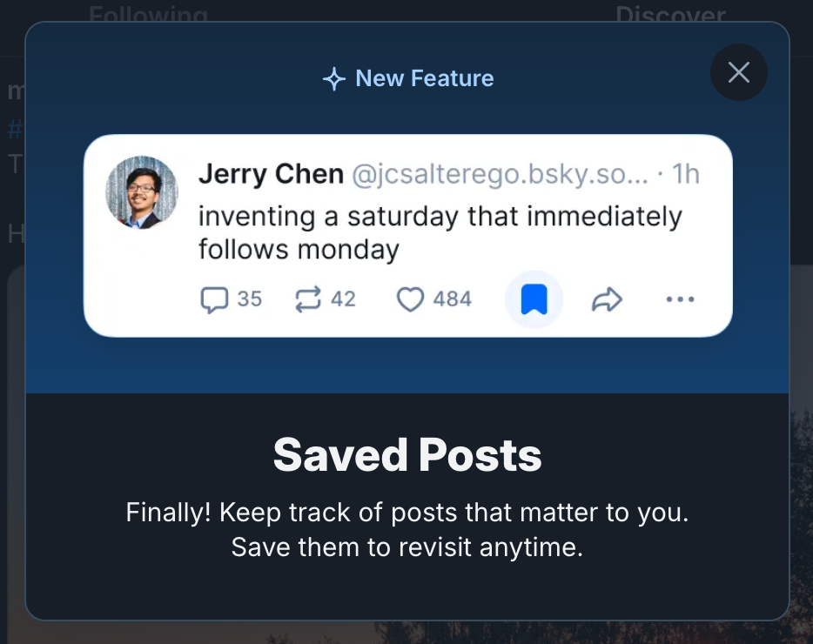Switch to the Discover feed tab

click(x=670, y=16)
